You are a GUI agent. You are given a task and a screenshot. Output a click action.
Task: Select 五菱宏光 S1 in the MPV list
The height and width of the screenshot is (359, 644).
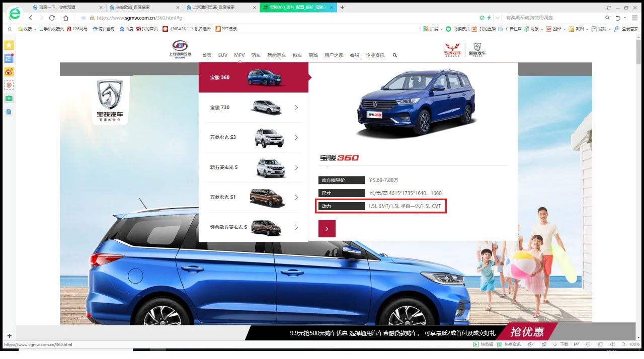coord(254,197)
